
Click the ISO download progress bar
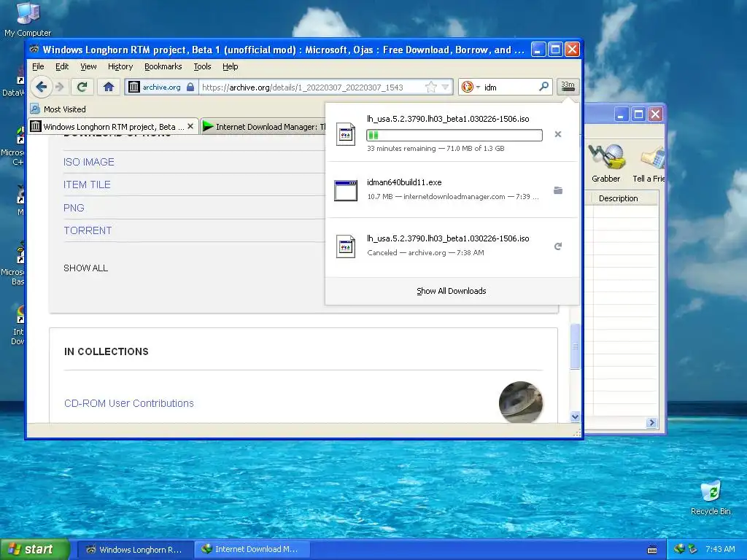point(454,135)
